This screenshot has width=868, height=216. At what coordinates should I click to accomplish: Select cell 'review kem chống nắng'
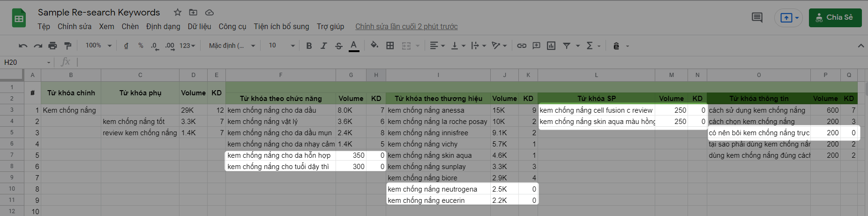point(140,133)
